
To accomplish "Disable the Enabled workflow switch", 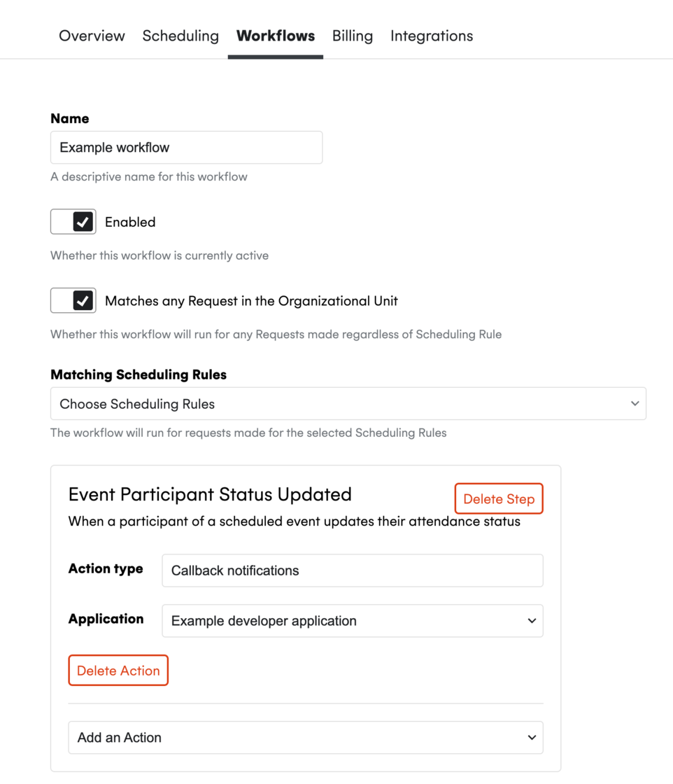I will 73,221.
